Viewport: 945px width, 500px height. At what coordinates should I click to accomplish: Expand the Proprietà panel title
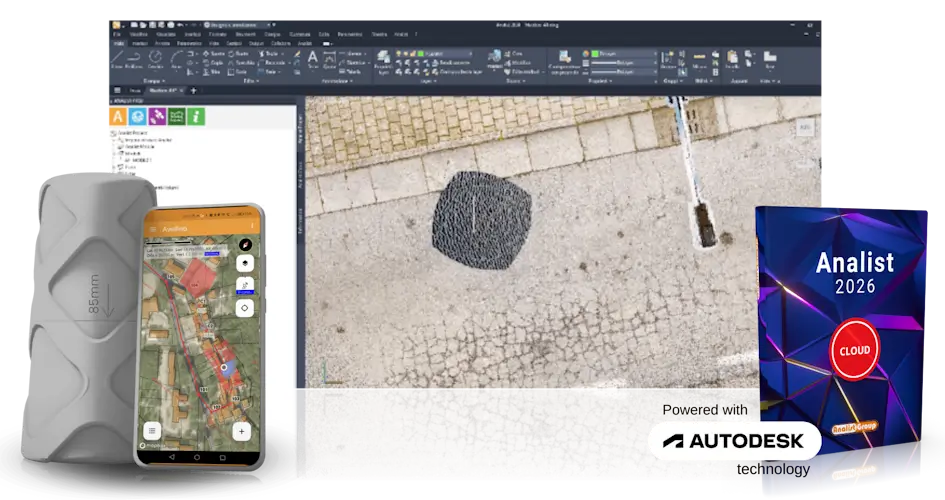click(x=601, y=81)
